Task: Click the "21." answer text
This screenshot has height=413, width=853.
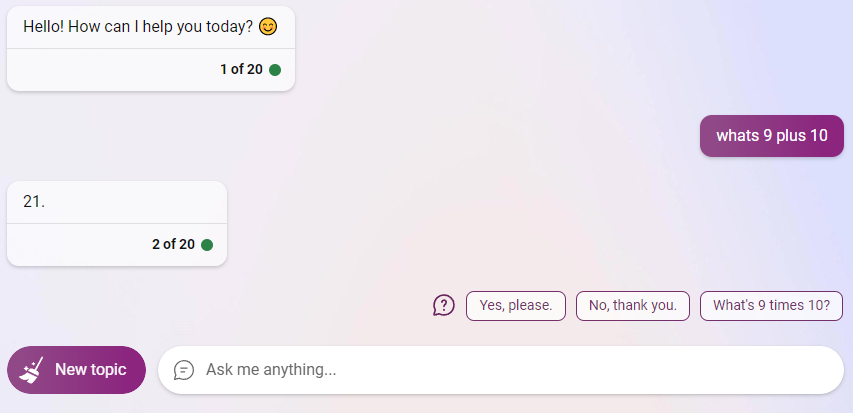Action: [34, 202]
